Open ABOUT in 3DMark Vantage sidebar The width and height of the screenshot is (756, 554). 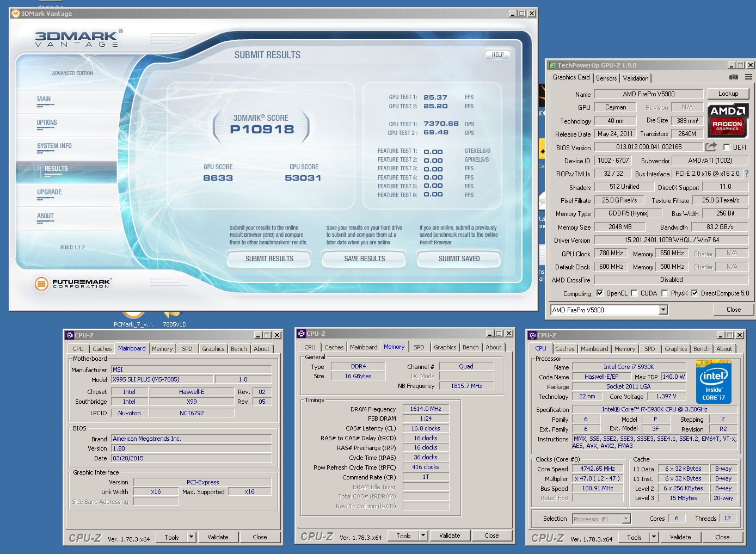(66, 218)
